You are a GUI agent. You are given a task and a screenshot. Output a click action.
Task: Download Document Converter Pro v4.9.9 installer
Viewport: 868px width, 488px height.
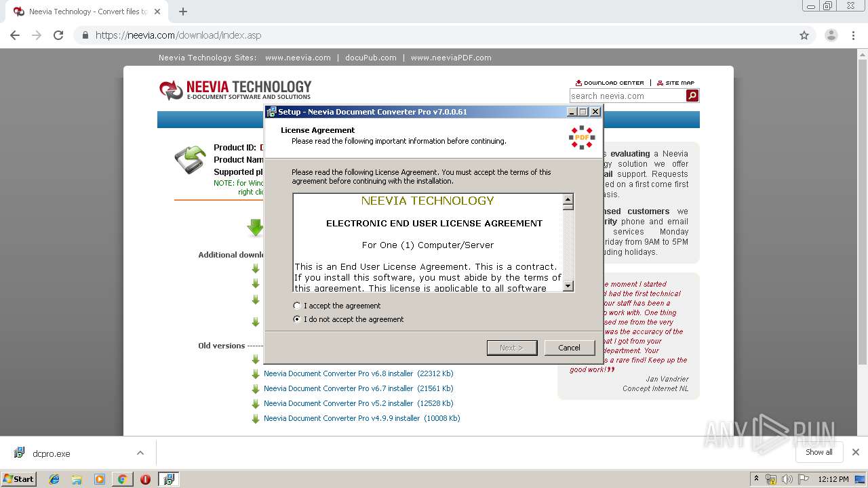(362, 418)
